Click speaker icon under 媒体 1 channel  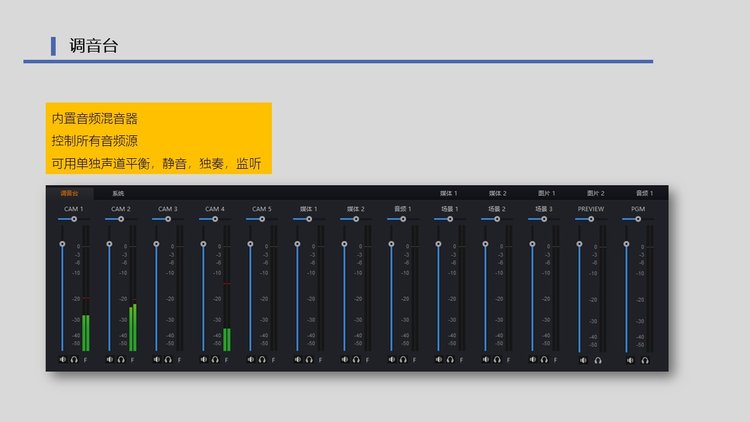point(297,359)
